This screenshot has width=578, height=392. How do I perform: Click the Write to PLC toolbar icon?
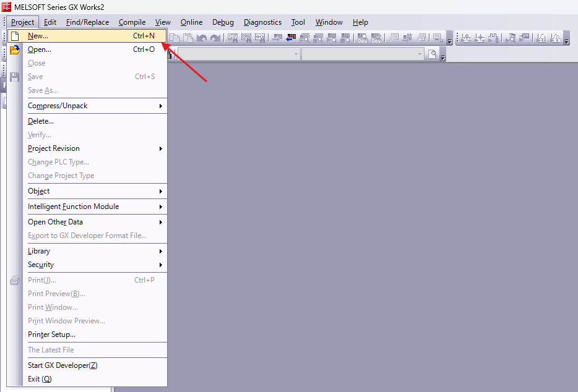[276, 38]
